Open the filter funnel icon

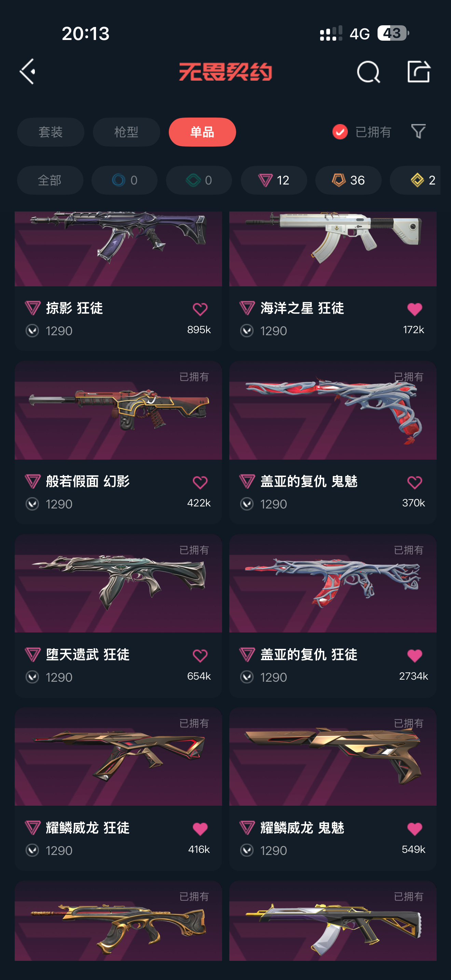pos(418,132)
